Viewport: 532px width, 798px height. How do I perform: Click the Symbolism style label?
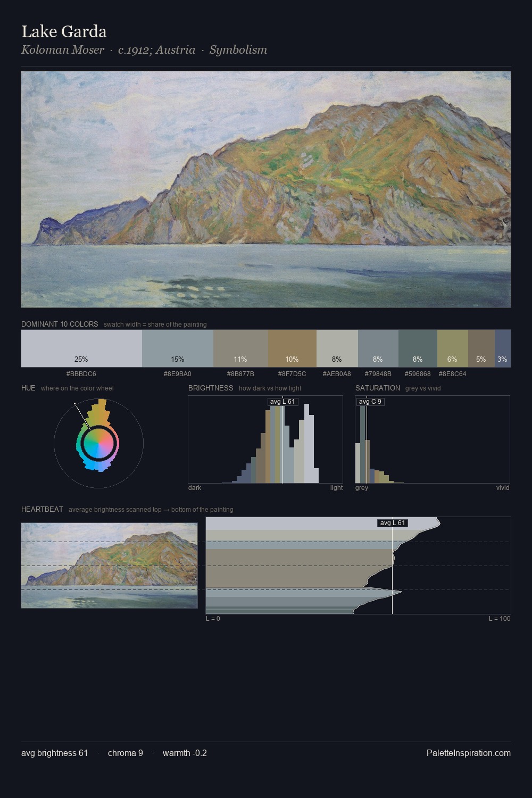point(238,49)
